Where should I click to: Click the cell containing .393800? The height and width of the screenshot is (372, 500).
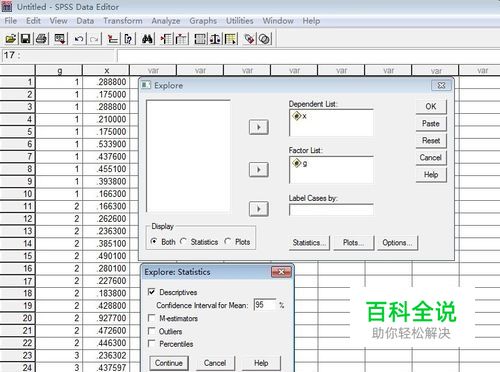click(x=106, y=181)
